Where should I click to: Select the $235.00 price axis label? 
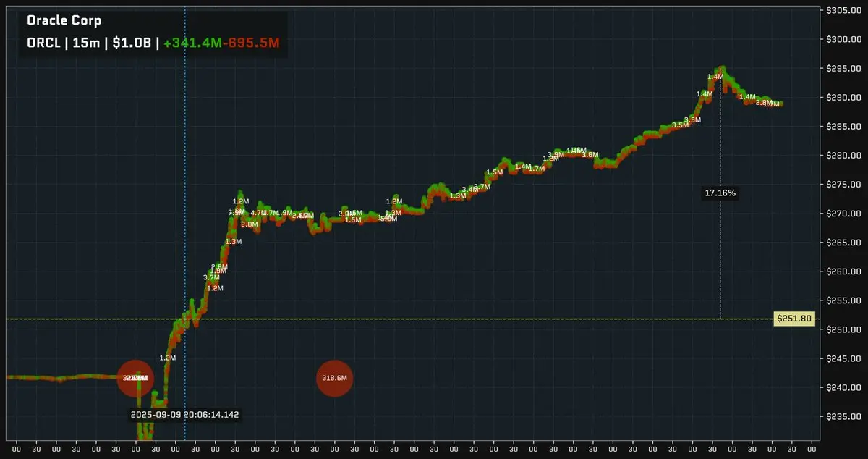coord(846,416)
